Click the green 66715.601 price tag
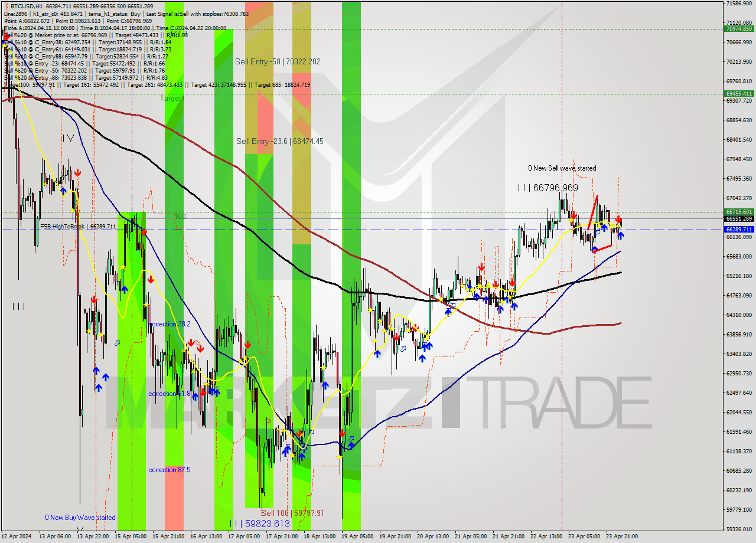The image size is (756, 543). [738, 211]
